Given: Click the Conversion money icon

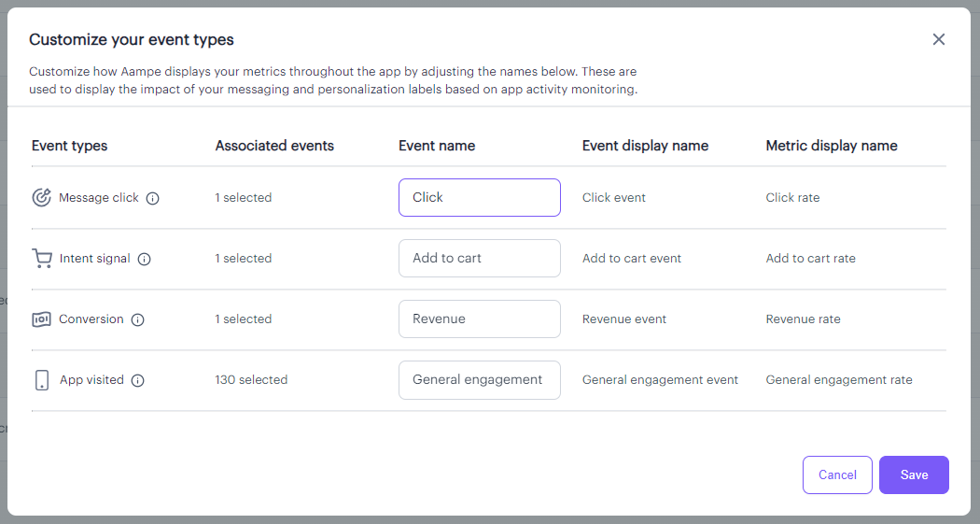Looking at the screenshot, I should [x=41, y=319].
